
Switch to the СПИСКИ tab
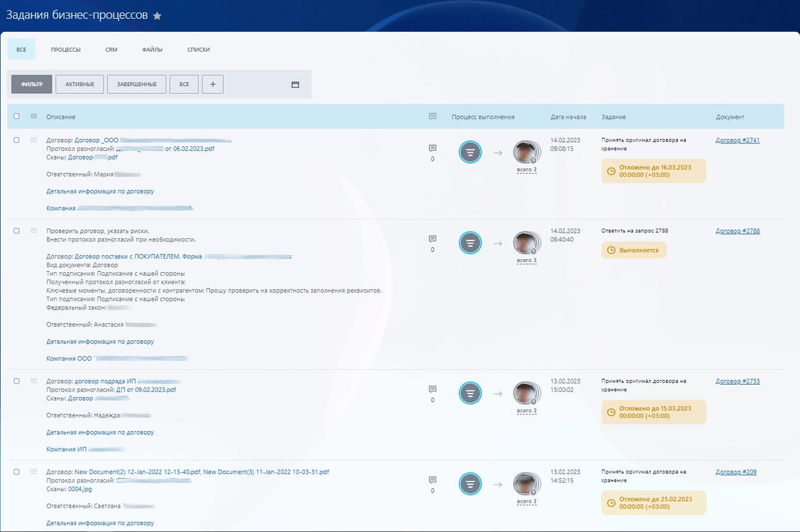[198, 50]
